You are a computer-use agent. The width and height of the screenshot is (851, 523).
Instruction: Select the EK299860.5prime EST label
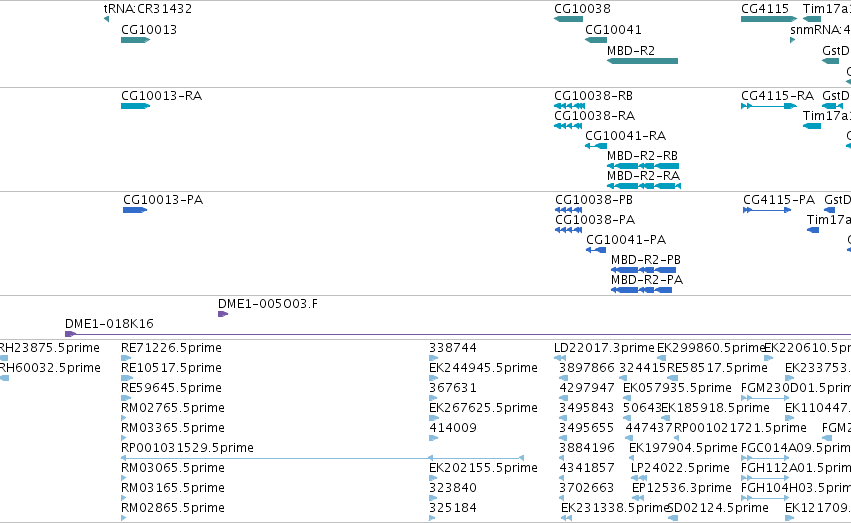711,348
